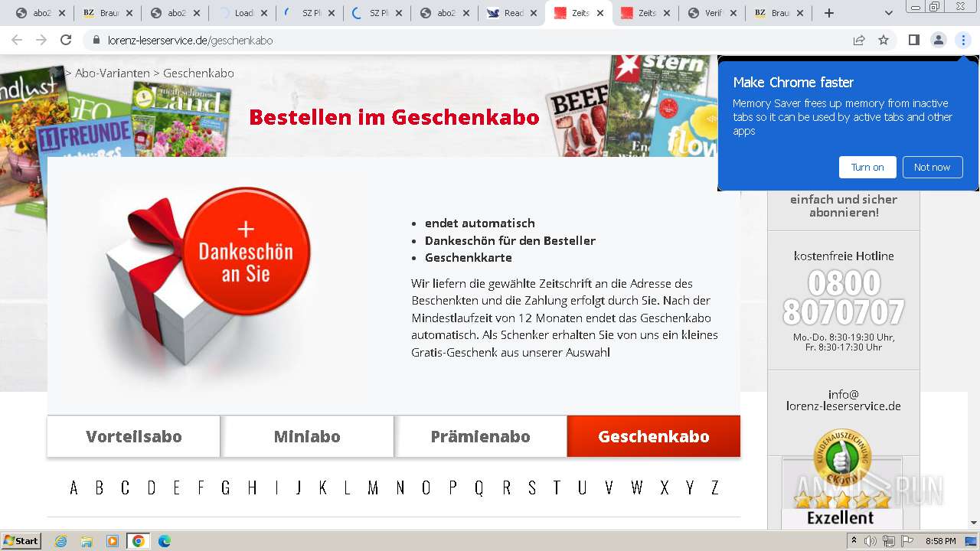Open File Explorer from the taskbar

point(87,541)
